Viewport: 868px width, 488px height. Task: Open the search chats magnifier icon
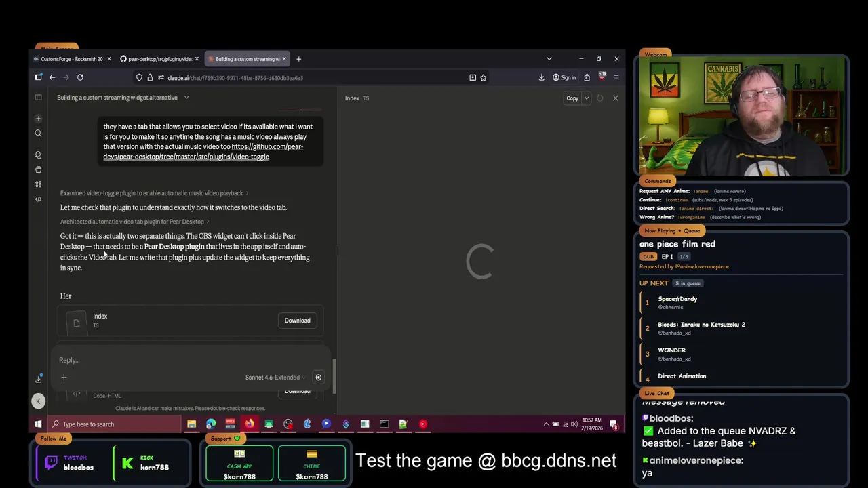38,134
